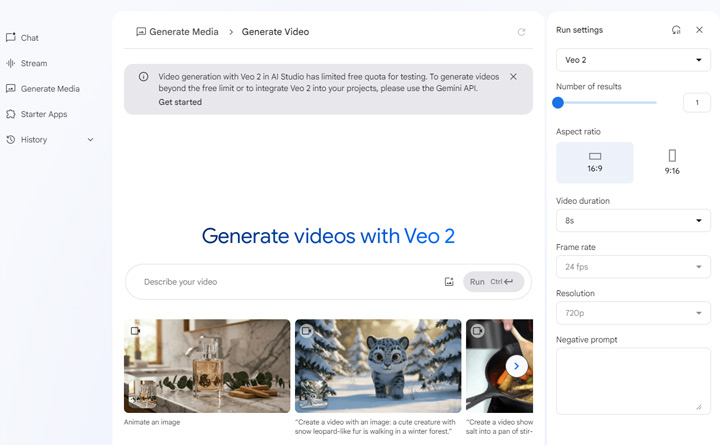The image size is (720, 445).
Task: Click video icon on frying pan thumbnail
Action: (478, 331)
